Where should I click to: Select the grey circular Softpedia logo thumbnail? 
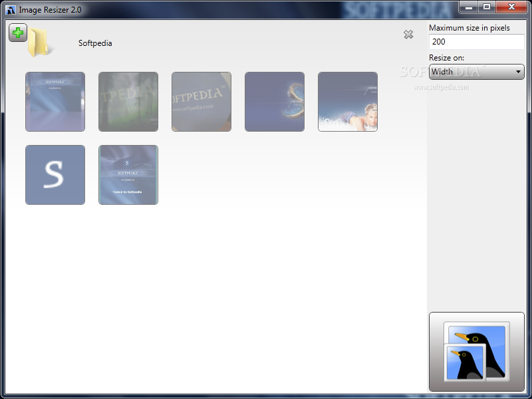pos(201,102)
